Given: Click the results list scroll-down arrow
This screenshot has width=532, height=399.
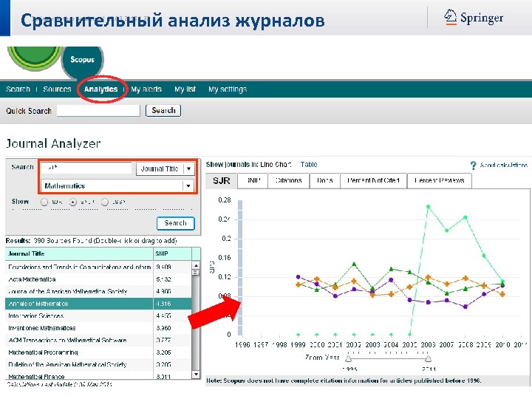Looking at the screenshot, I should click(x=196, y=374).
